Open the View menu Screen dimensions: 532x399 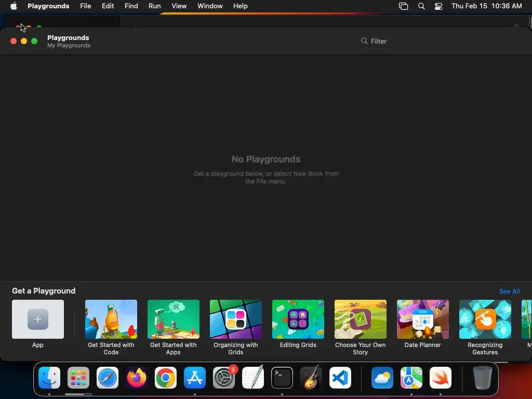179,6
